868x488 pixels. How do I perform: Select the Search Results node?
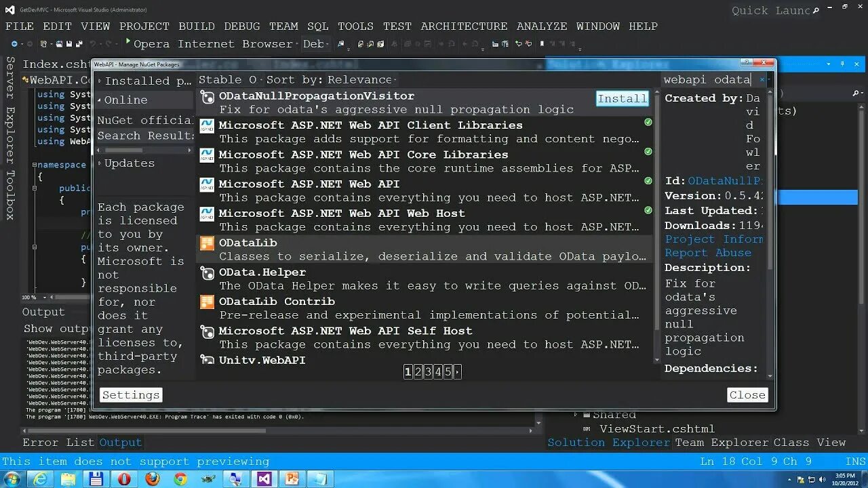tap(145, 136)
